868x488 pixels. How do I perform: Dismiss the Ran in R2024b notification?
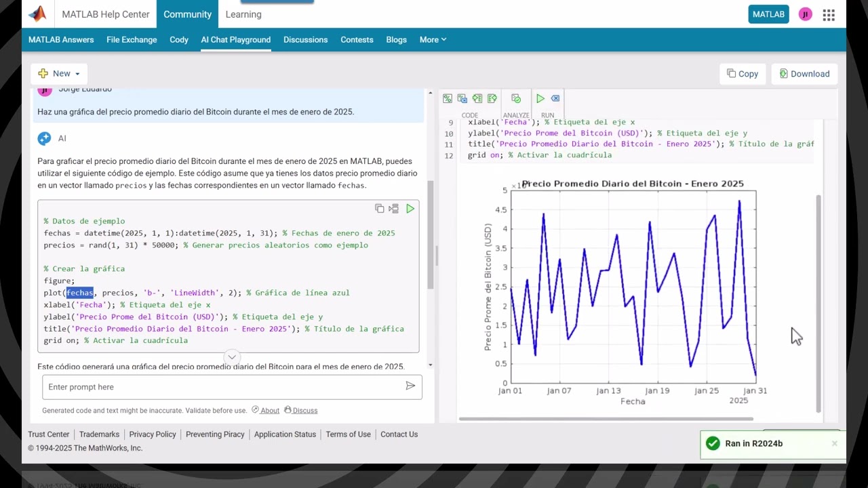835,443
